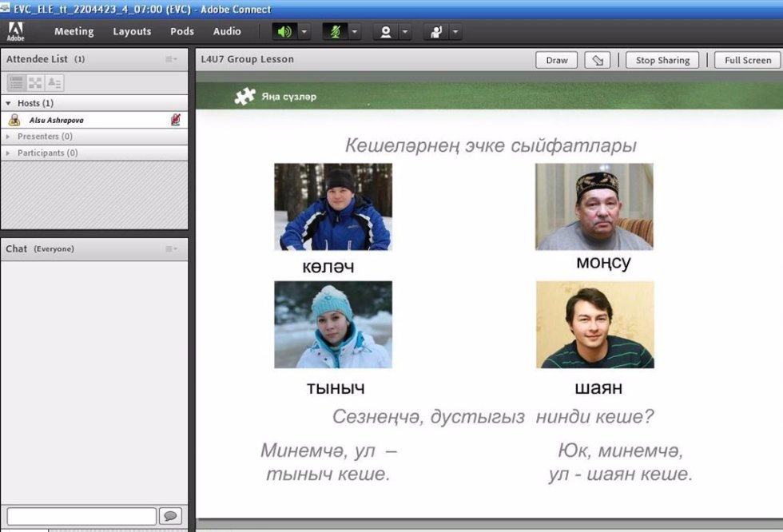Open the Meeting menu
Image resolution: width=783 pixels, height=532 pixels.
coord(74,32)
